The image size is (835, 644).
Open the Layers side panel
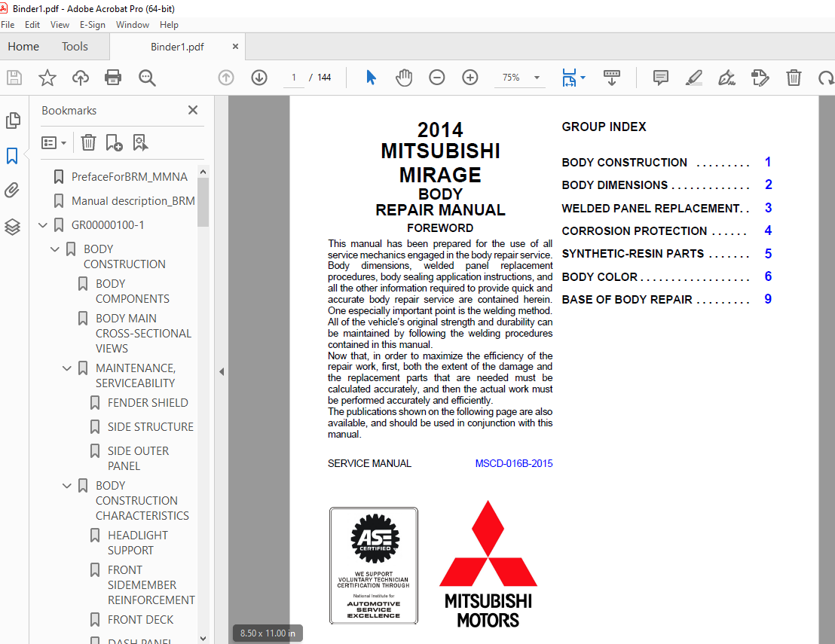12,227
